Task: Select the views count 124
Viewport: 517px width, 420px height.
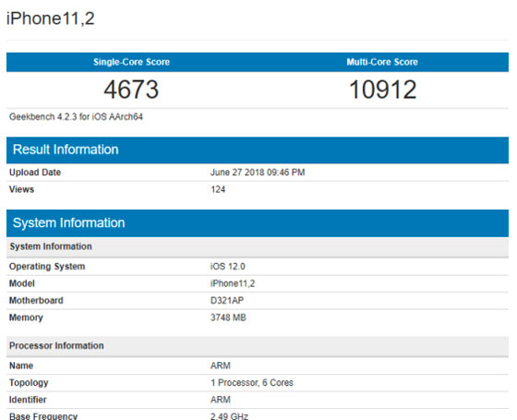Action: point(218,189)
